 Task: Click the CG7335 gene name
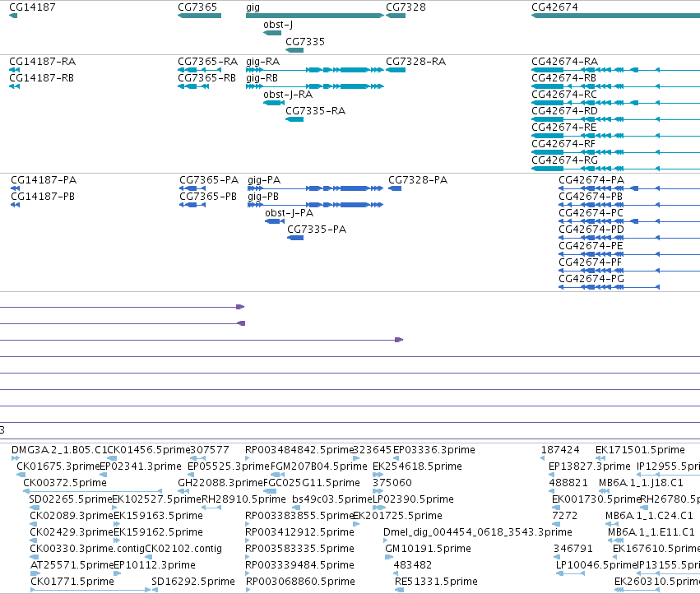pos(305,41)
